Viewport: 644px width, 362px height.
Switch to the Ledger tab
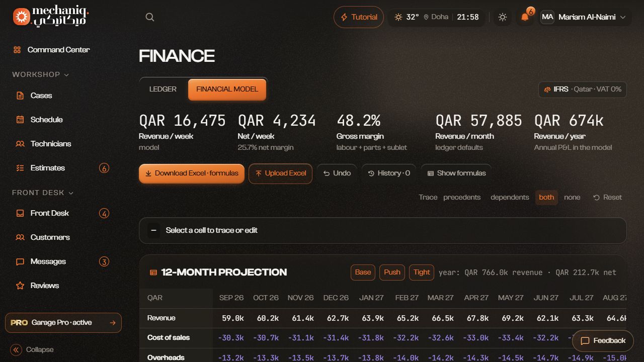163,89
